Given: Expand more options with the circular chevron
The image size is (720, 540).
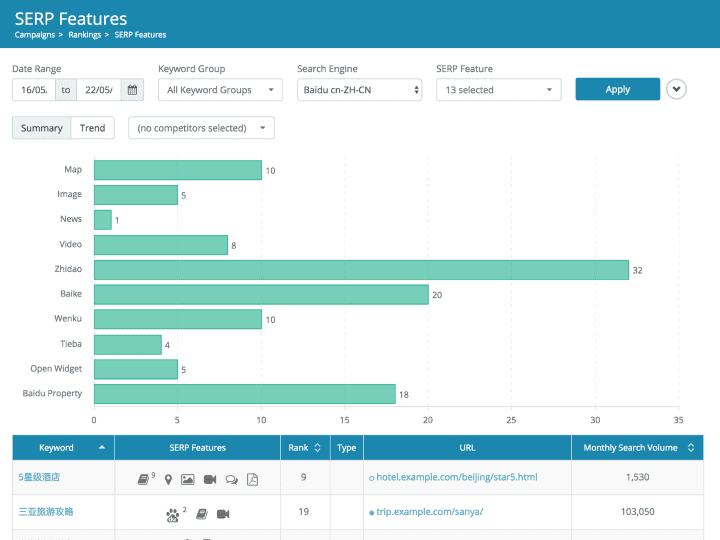Looking at the screenshot, I should (x=677, y=89).
